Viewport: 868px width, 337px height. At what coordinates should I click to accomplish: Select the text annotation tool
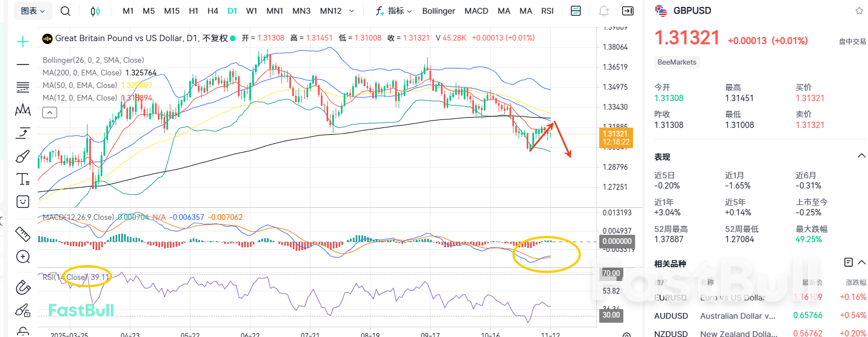coord(23,179)
